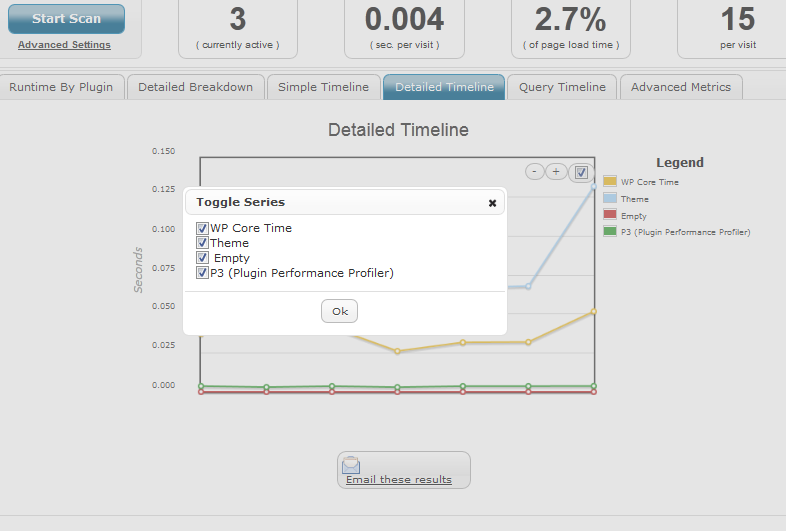Uncheck the WP Core Time series
786x531 pixels.
[202, 228]
